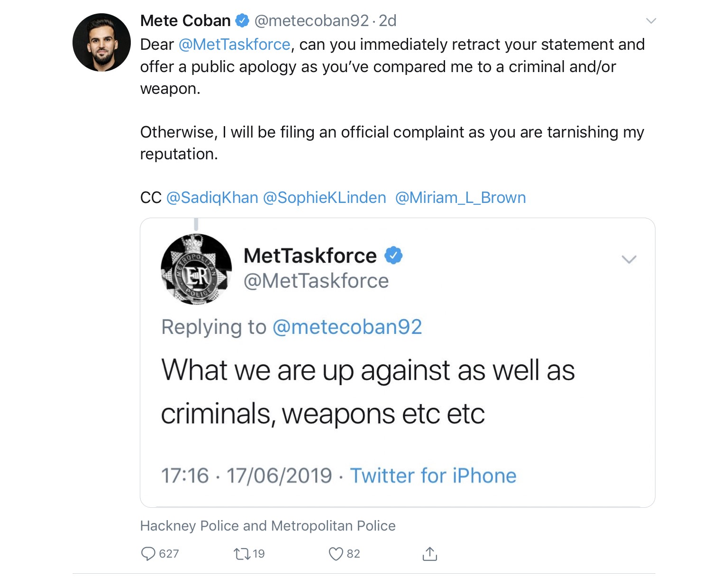The image size is (728, 578).
Task: Click the share upload icon
Action: [x=429, y=553]
